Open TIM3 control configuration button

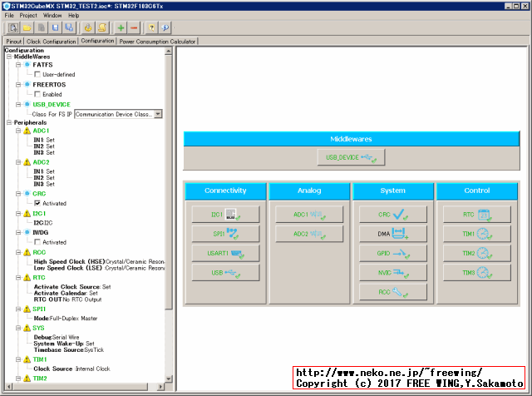[476, 273]
